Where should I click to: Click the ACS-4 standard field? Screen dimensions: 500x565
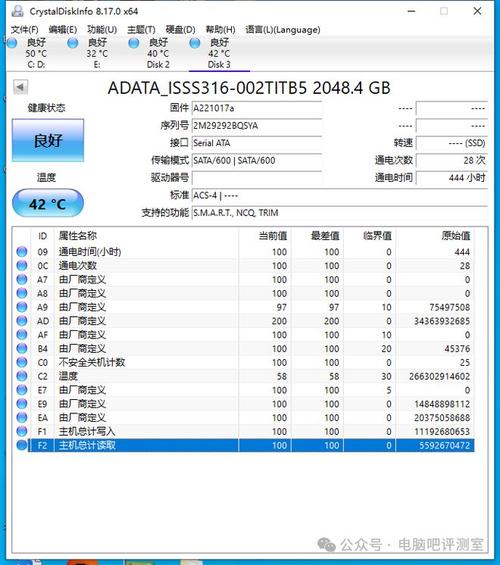(x=339, y=195)
